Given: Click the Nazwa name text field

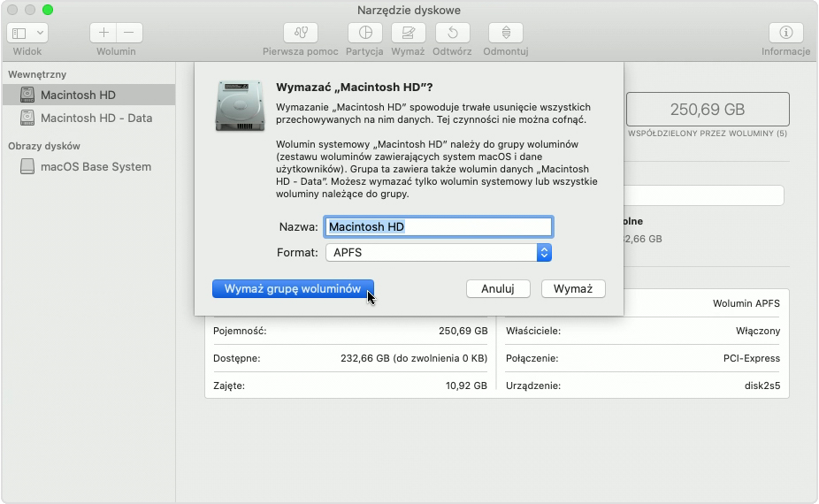Looking at the screenshot, I should tap(438, 227).
